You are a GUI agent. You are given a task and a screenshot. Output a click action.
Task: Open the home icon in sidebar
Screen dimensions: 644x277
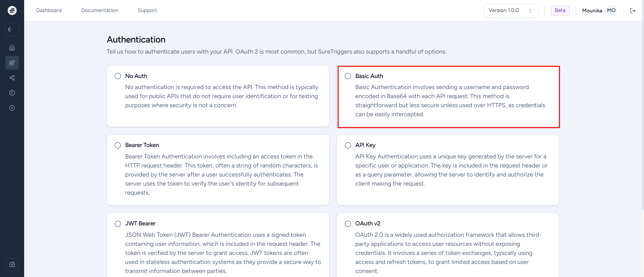[x=12, y=48]
